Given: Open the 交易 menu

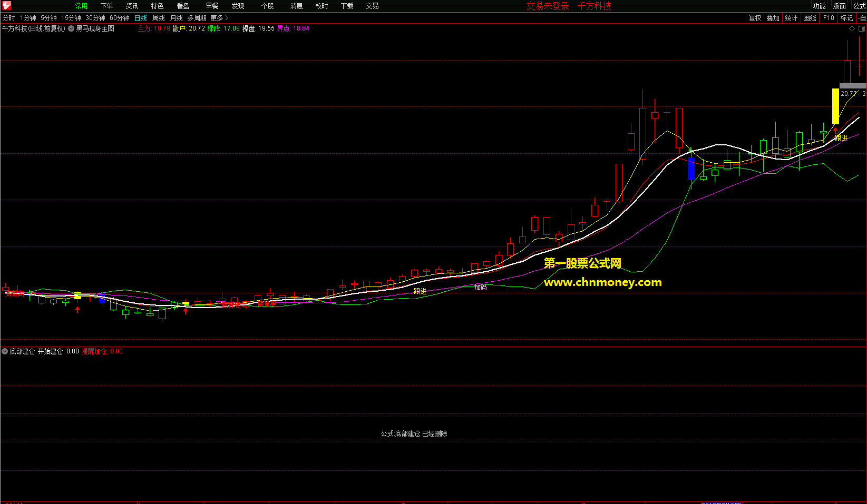Looking at the screenshot, I should [x=372, y=6].
